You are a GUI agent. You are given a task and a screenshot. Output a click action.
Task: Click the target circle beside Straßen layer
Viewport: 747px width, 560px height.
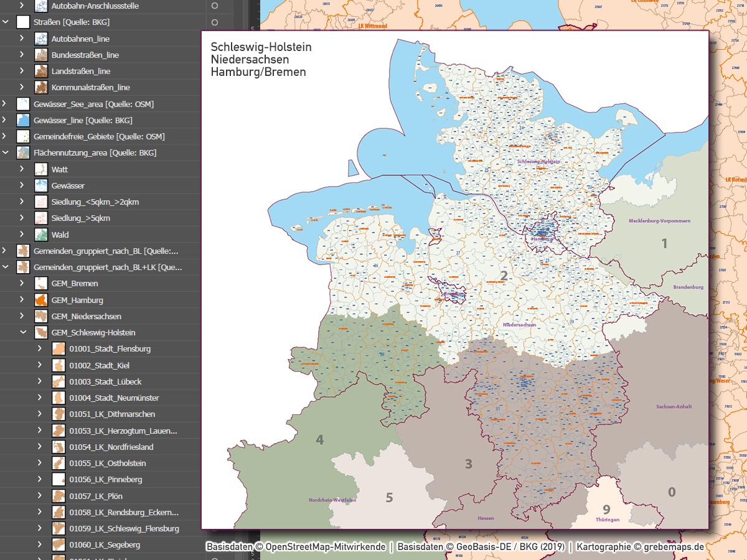click(x=214, y=22)
